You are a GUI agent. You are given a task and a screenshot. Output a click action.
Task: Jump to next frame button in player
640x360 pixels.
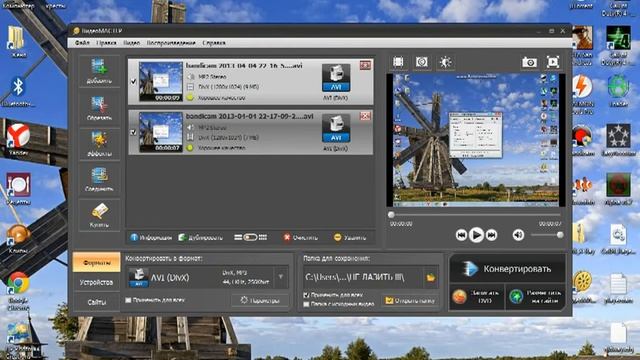click(x=491, y=235)
